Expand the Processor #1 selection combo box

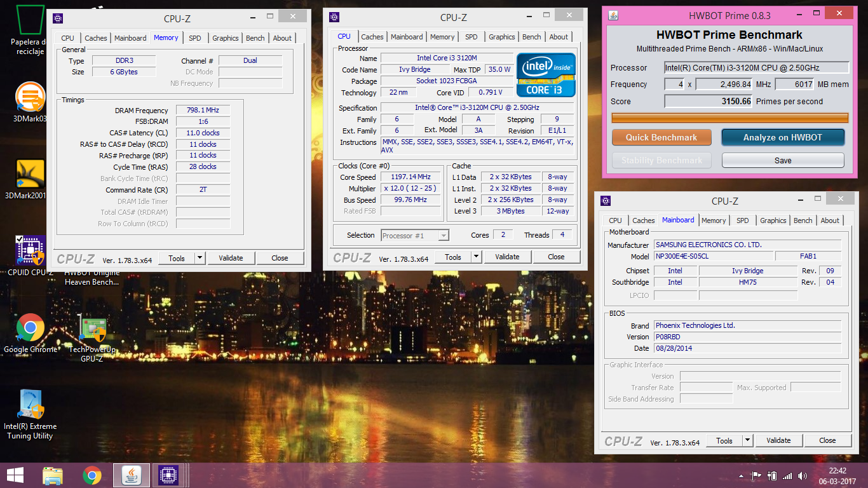(415, 235)
